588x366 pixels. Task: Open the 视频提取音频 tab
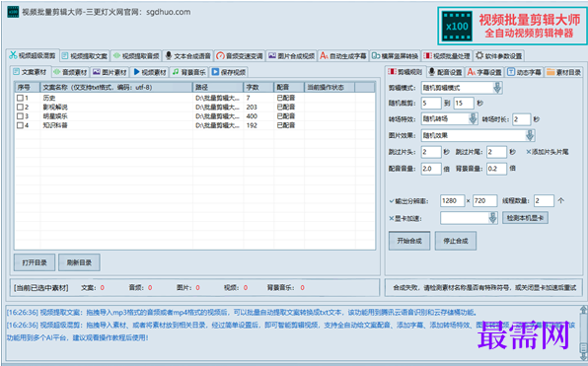[136, 56]
